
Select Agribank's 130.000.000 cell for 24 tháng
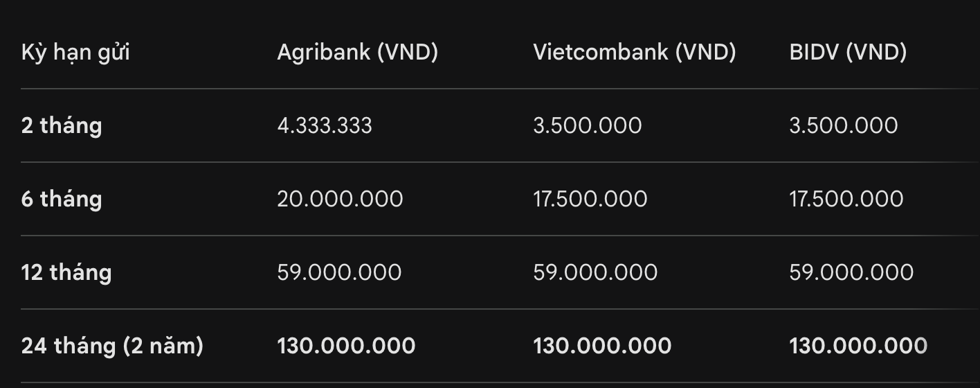point(346,345)
